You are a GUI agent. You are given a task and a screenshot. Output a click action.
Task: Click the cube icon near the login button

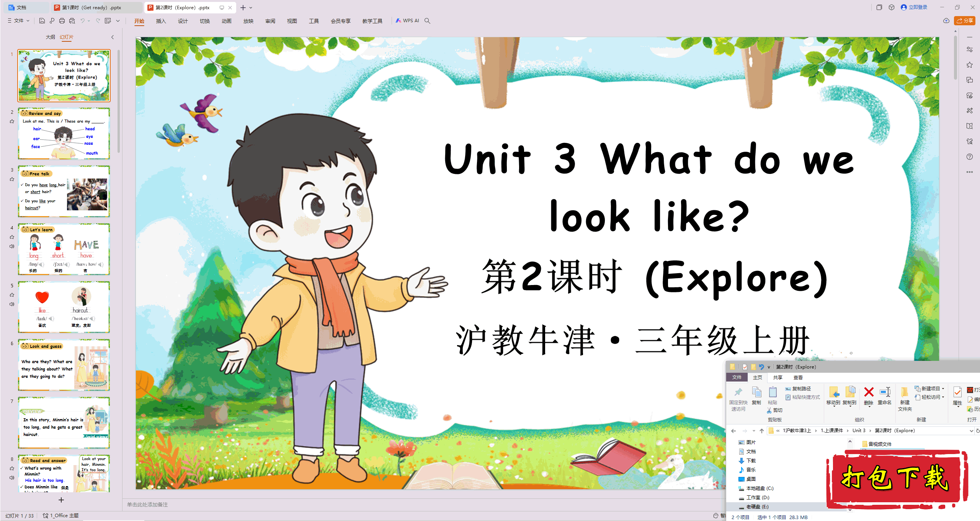(892, 7)
